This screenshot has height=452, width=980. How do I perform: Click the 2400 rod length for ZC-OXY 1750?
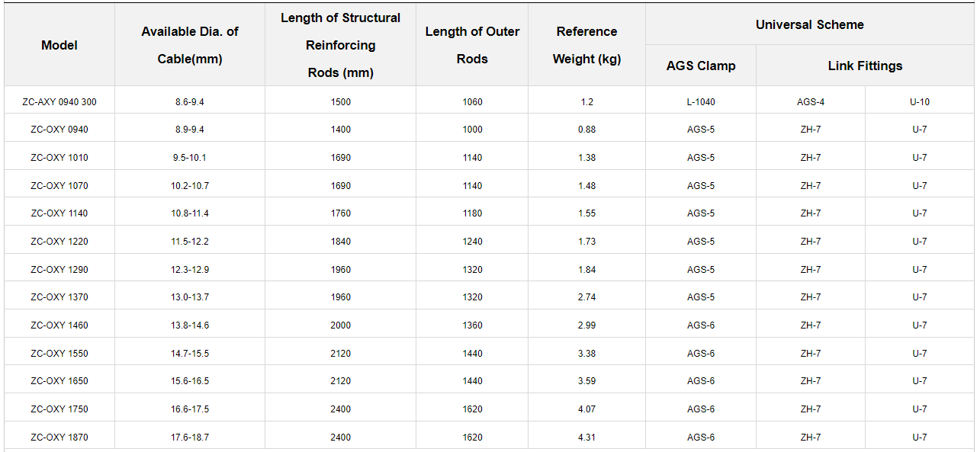340,408
